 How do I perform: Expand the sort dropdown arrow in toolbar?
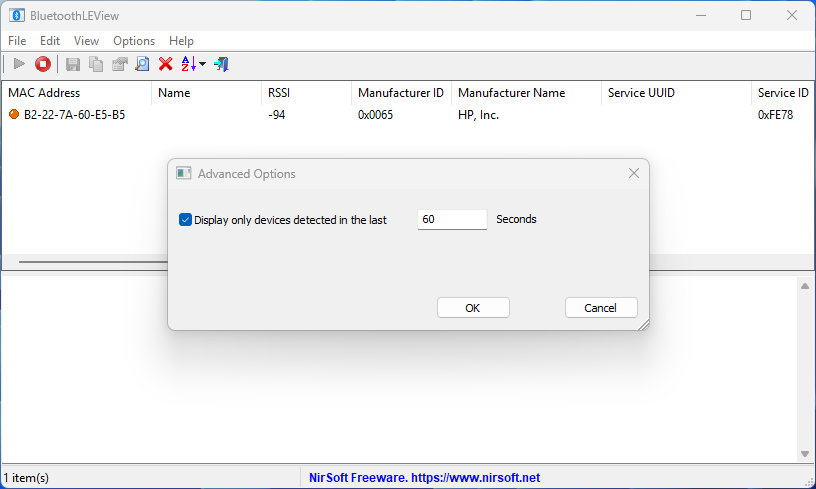pyautogui.click(x=203, y=65)
